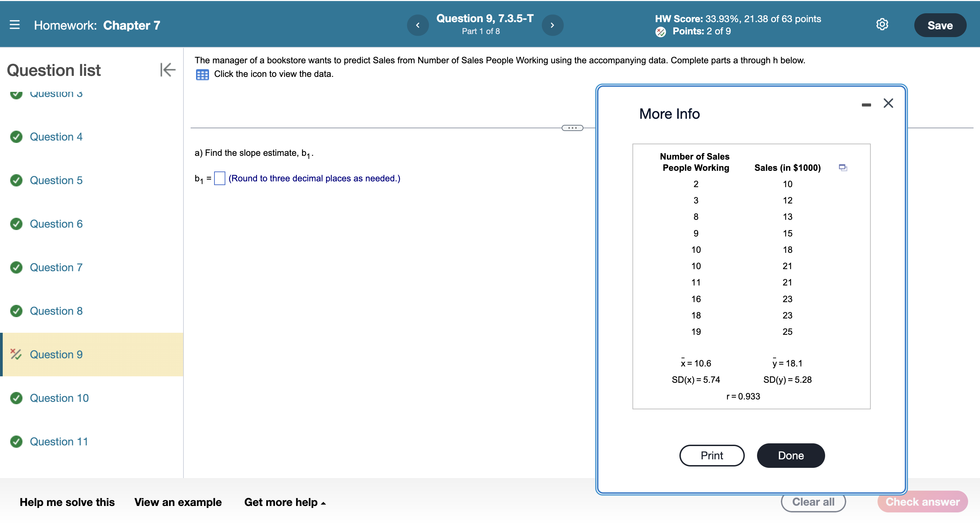Viewport: 980px width, 525px height.
Task: Click the green checkmark on Question 10
Action: 17,398
